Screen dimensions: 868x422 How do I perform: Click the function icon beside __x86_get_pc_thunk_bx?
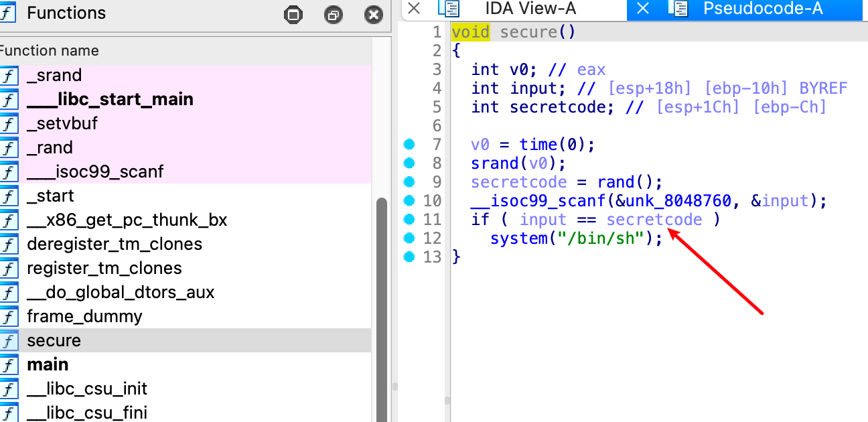pyautogui.click(x=9, y=220)
